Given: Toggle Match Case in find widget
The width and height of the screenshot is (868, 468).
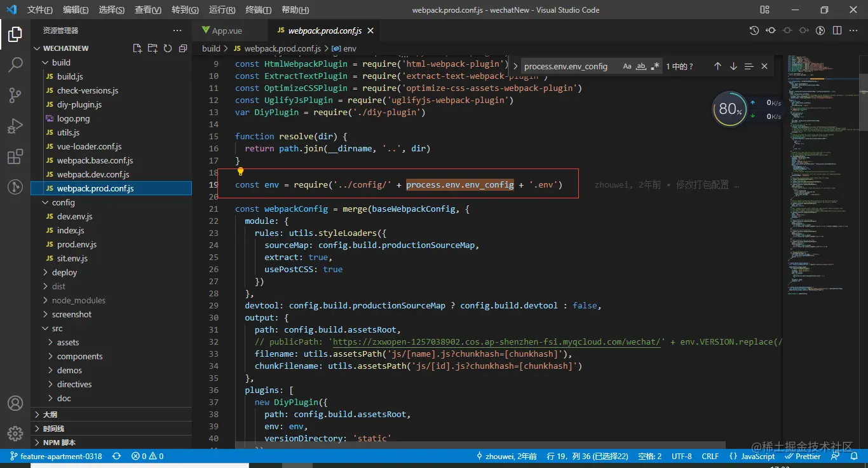Looking at the screenshot, I should coord(627,66).
